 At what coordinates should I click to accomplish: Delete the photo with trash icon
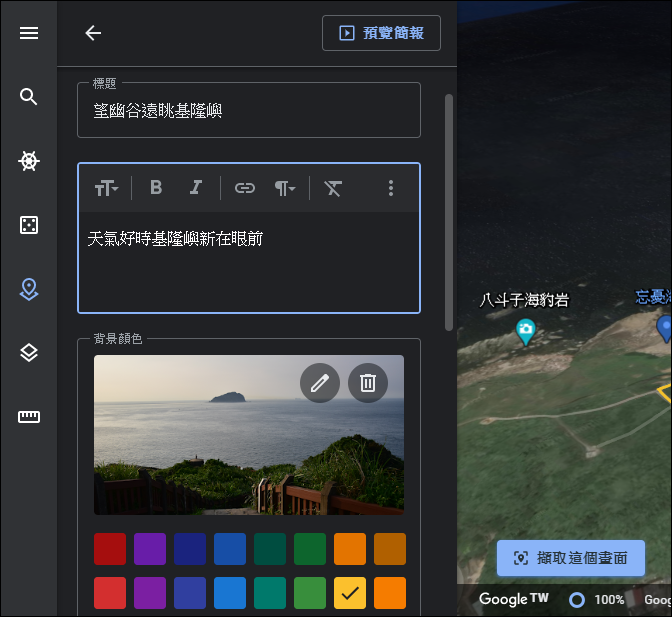click(368, 383)
